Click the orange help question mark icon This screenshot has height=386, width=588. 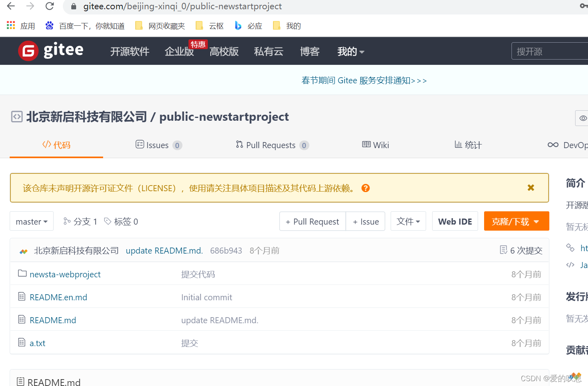[366, 188]
